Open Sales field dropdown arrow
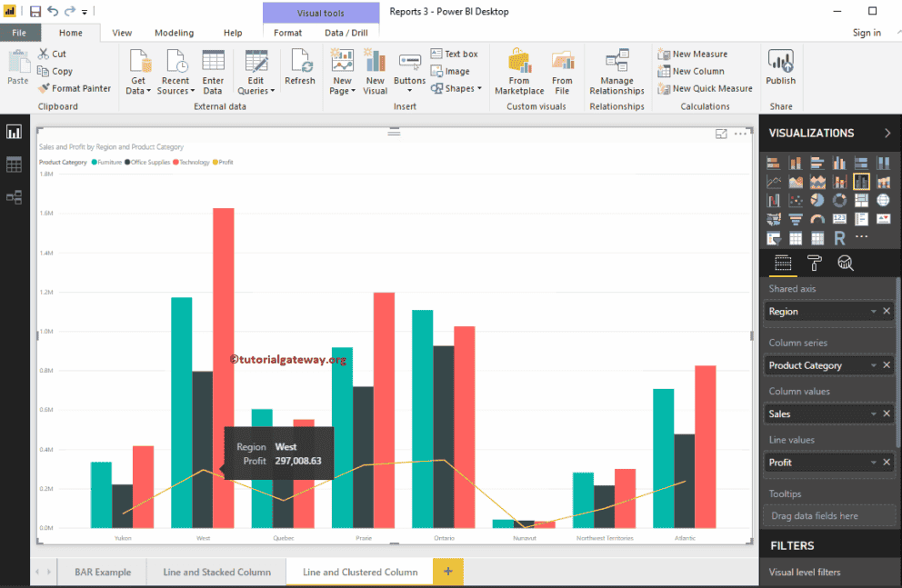The image size is (902, 588). click(x=873, y=414)
